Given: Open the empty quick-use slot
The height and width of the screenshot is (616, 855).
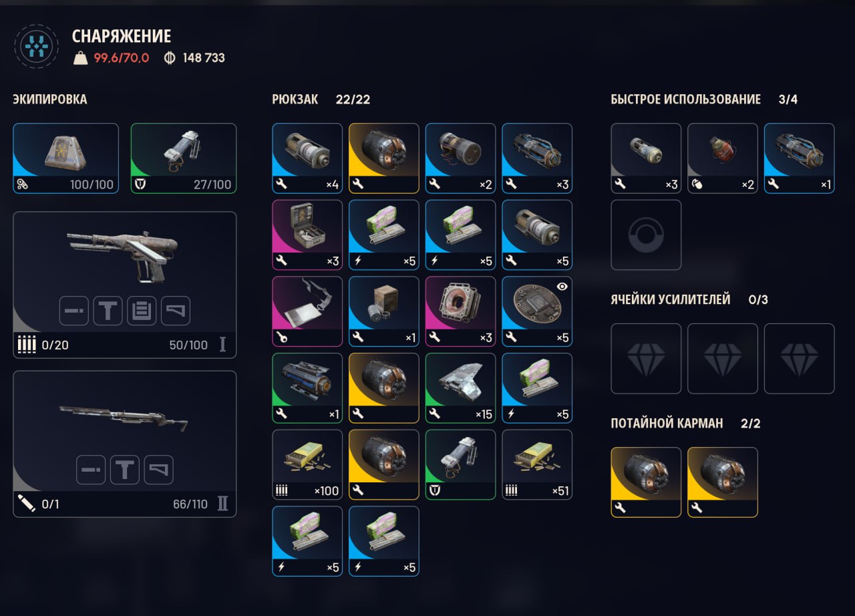Looking at the screenshot, I should pos(646,235).
